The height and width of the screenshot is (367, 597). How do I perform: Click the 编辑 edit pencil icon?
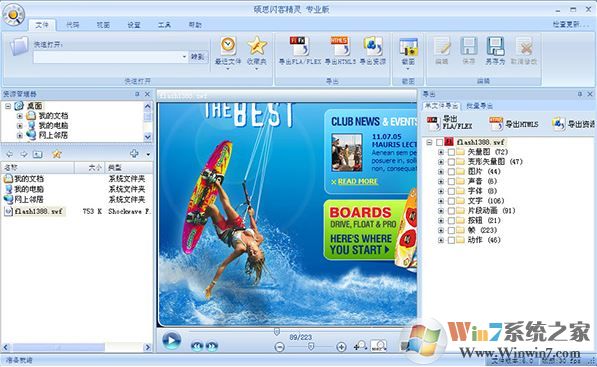pos(442,46)
